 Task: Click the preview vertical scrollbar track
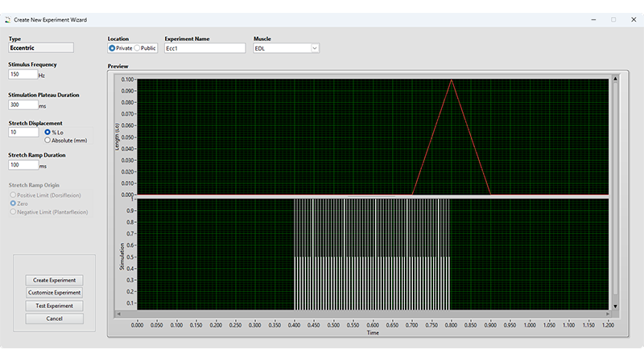click(616, 193)
